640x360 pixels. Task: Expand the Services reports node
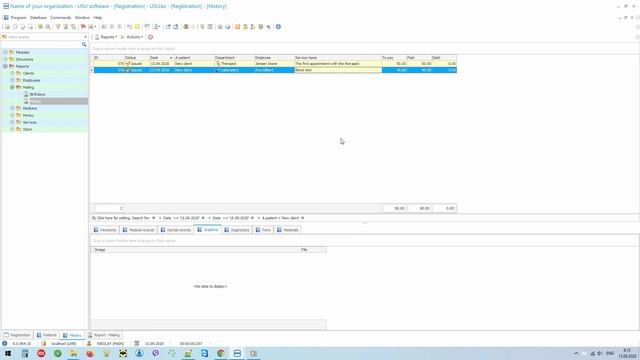(12, 122)
